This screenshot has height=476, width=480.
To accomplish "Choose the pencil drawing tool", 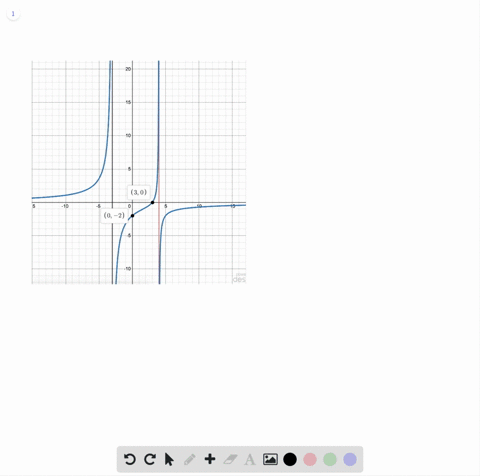I will click(x=190, y=459).
